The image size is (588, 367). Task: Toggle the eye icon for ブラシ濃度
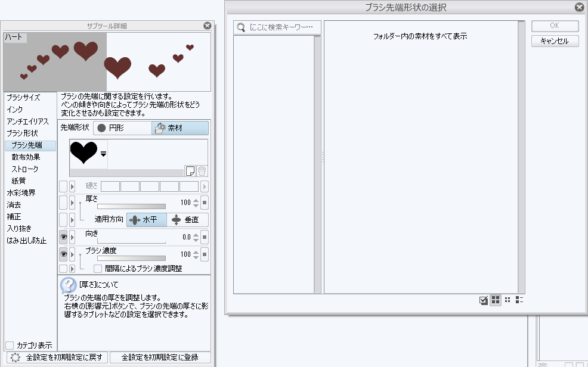point(63,254)
